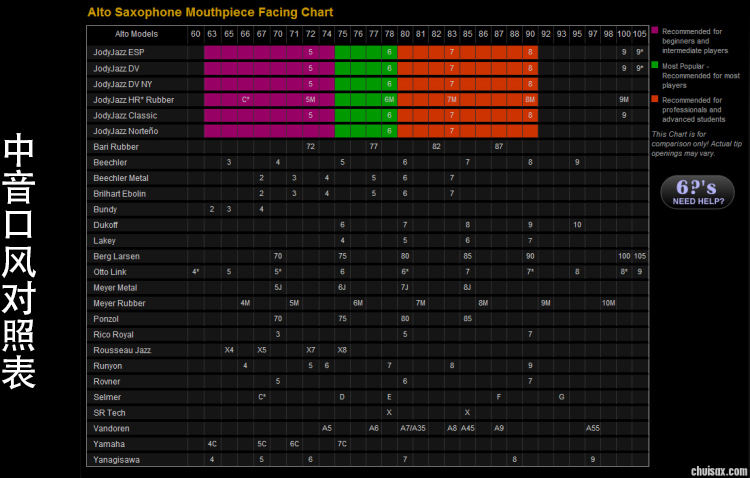This screenshot has width=750, height=478.
Task: Click the '105' cell in Berg Larsen row
Action: [x=640, y=256]
